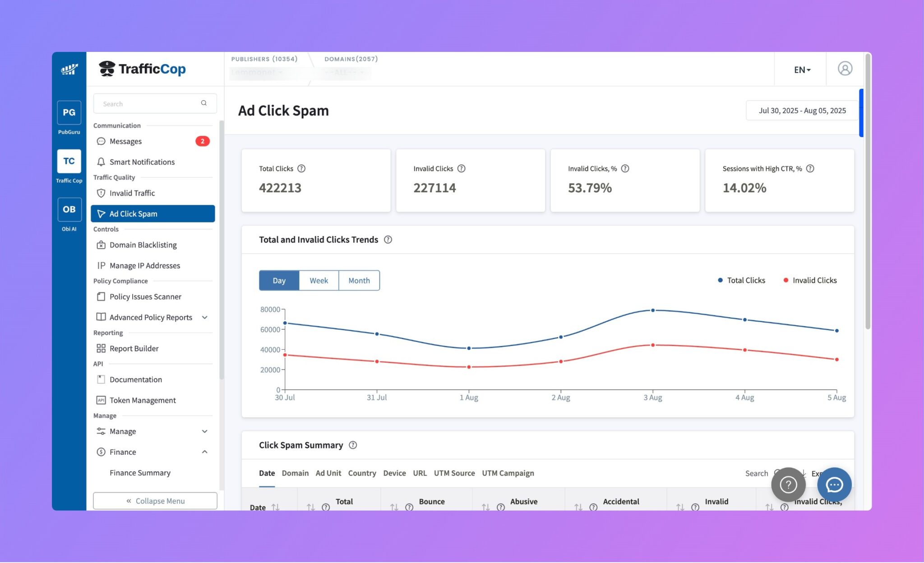Switch to the Domain summary tab

coord(295,473)
